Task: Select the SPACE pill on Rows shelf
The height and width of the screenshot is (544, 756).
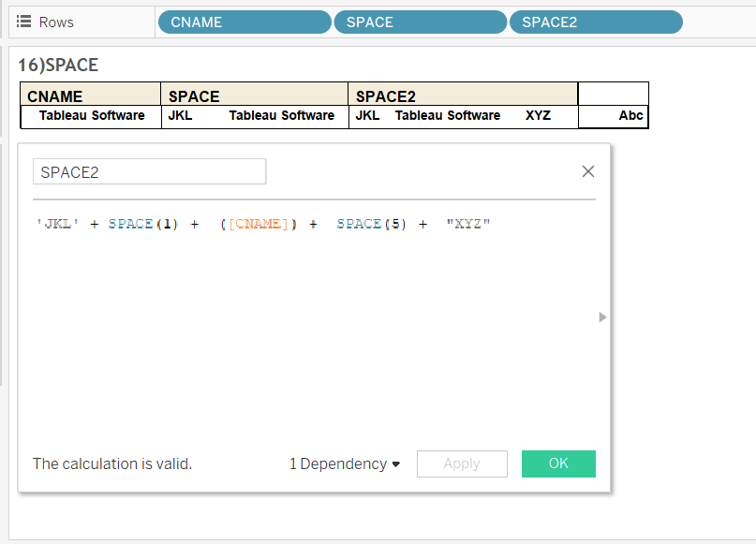Action: click(420, 22)
